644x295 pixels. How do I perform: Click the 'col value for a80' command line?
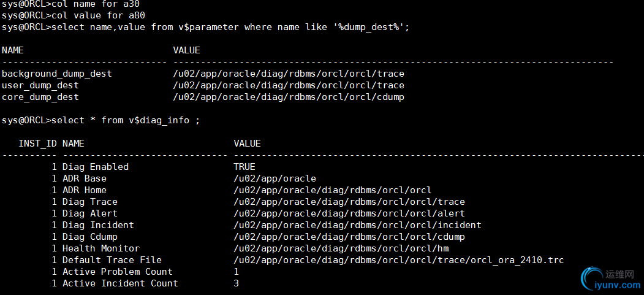coord(74,15)
